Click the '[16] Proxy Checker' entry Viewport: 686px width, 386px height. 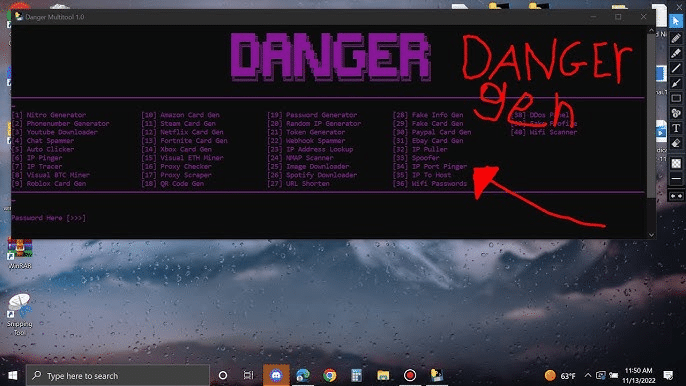pos(176,167)
